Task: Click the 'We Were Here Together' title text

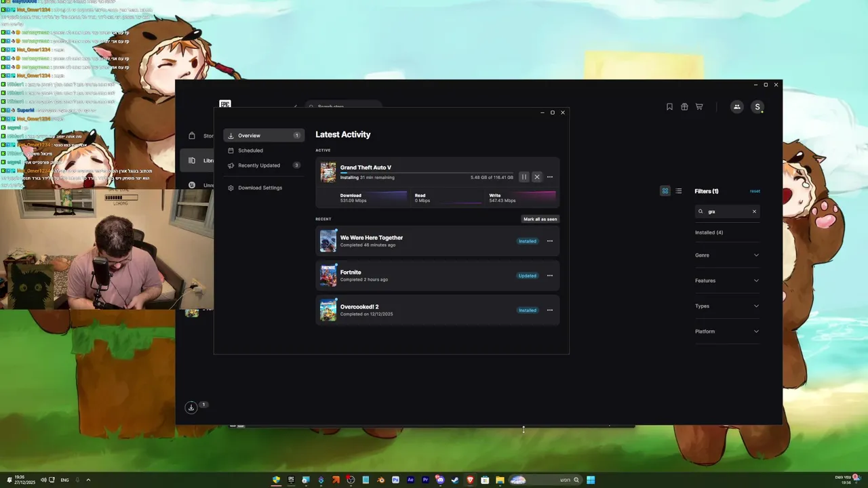Action: pos(372,238)
